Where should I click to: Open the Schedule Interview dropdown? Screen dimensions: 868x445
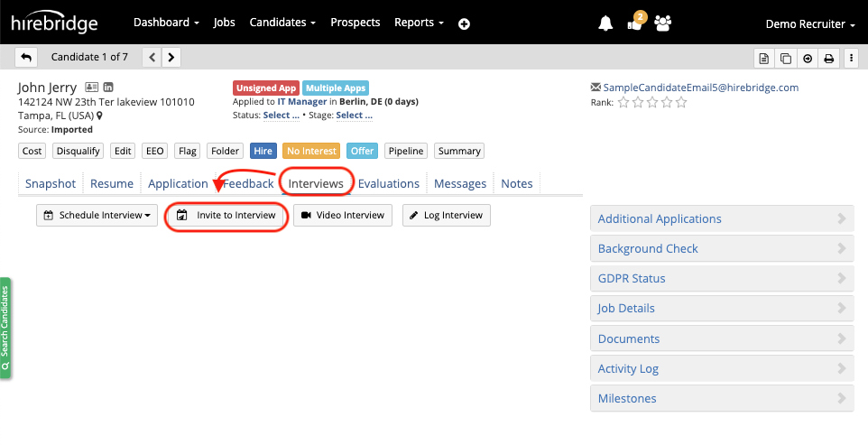97,216
